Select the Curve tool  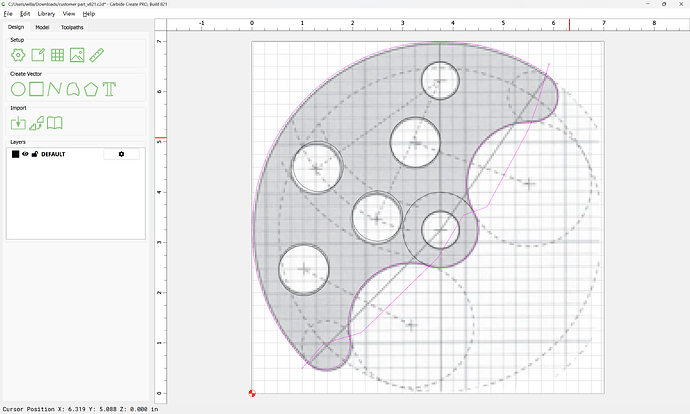[73, 89]
